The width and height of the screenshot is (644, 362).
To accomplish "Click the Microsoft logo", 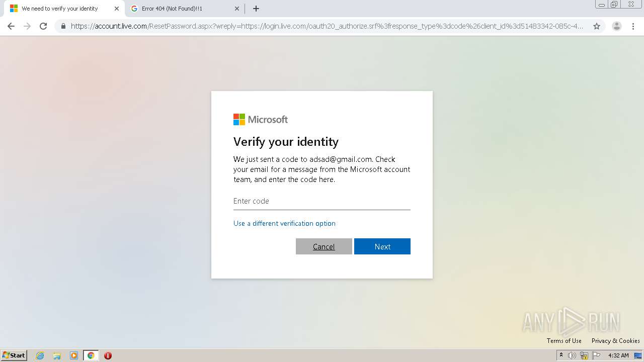I will point(261,119).
